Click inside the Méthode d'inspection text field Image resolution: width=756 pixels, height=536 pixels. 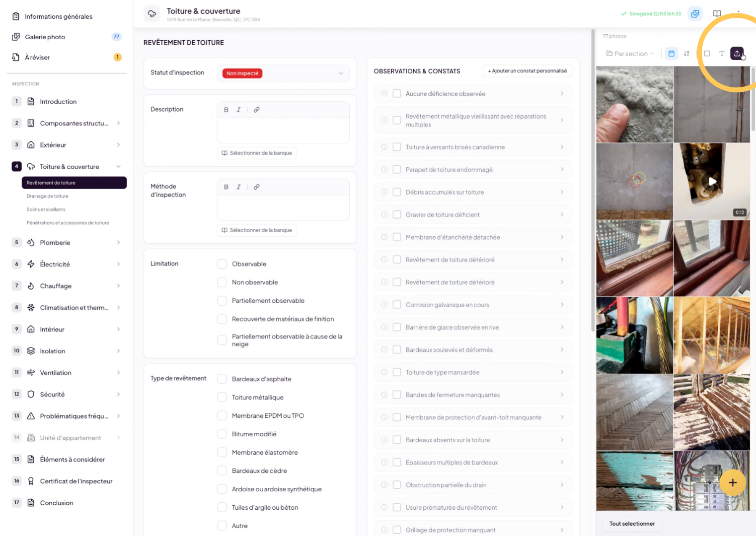coord(283,208)
